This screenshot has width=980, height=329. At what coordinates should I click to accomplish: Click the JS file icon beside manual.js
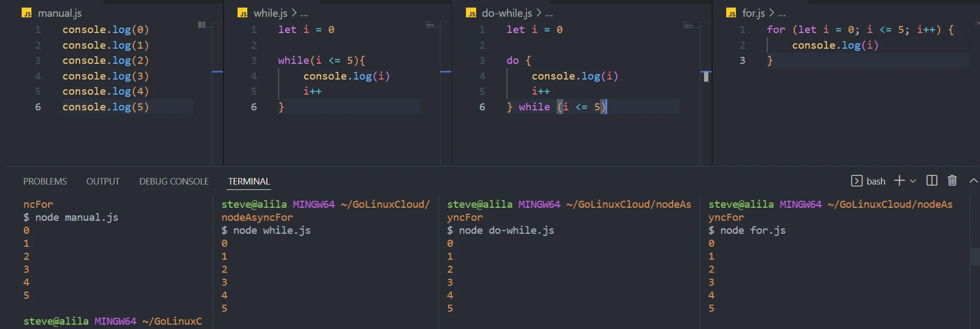tap(27, 13)
